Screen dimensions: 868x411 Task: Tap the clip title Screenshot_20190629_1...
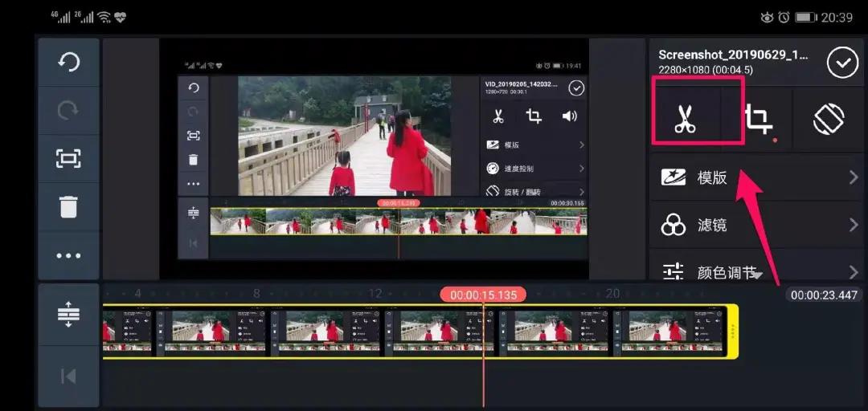[733, 55]
